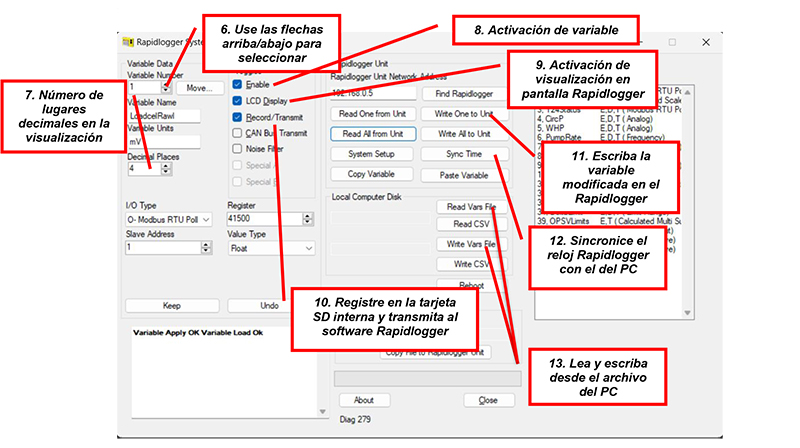Click the Variable Number spinner arrows
This screenshot has height=448, width=800.
[166, 87]
